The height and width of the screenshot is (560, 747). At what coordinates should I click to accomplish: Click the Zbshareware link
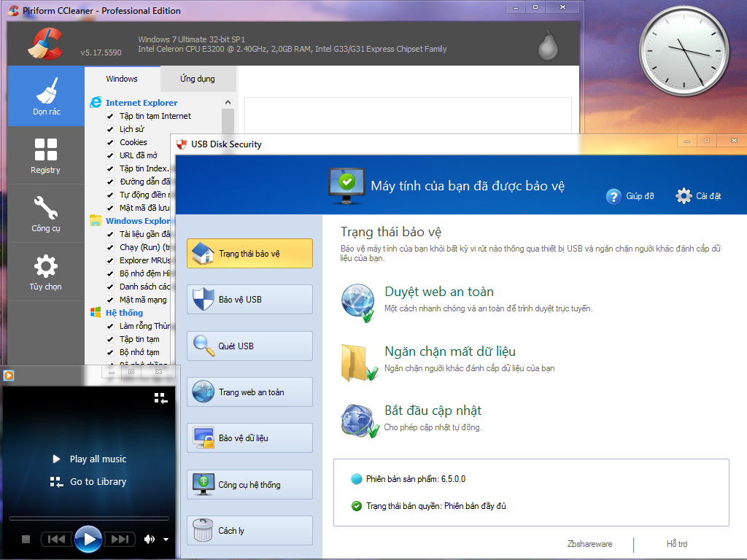pos(589,544)
